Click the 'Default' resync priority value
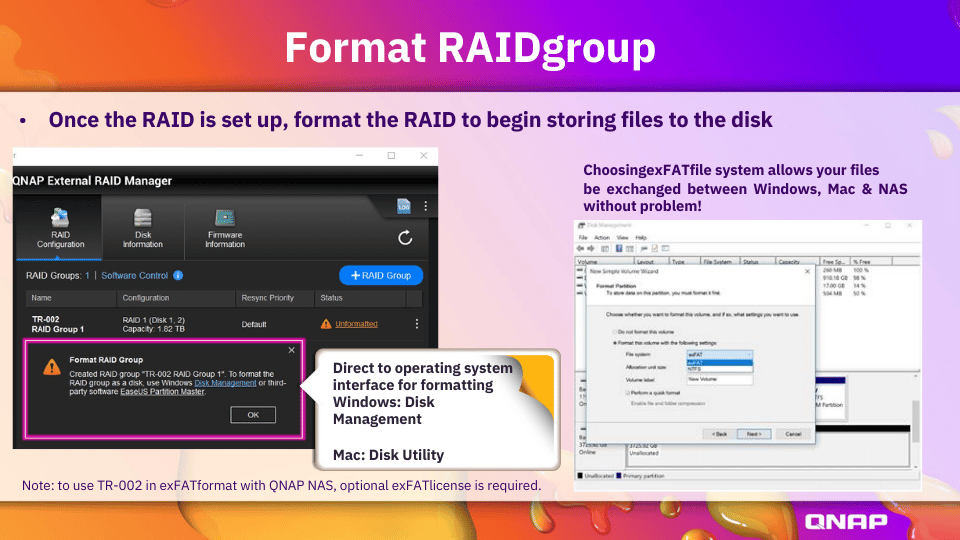The width and height of the screenshot is (960, 540). pyautogui.click(x=253, y=324)
